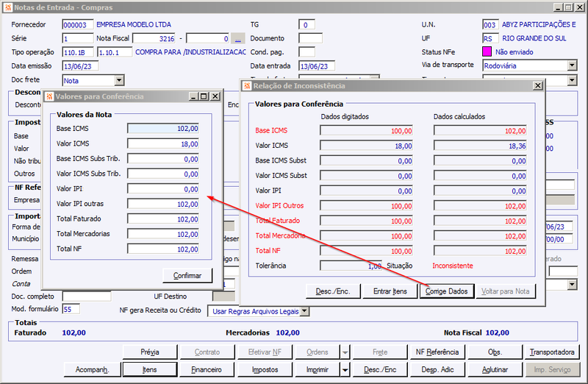This screenshot has width=588, height=384.
Task: Click the Tolerância field
Action: pos(351,266)
